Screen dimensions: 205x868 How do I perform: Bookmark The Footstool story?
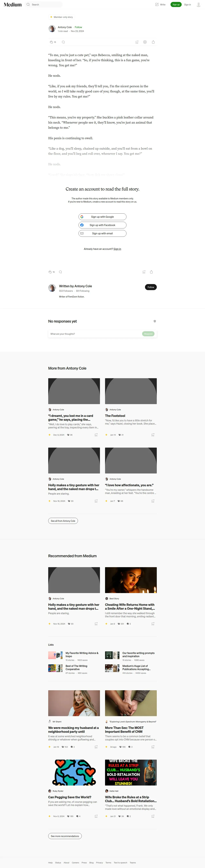point(153,435)
